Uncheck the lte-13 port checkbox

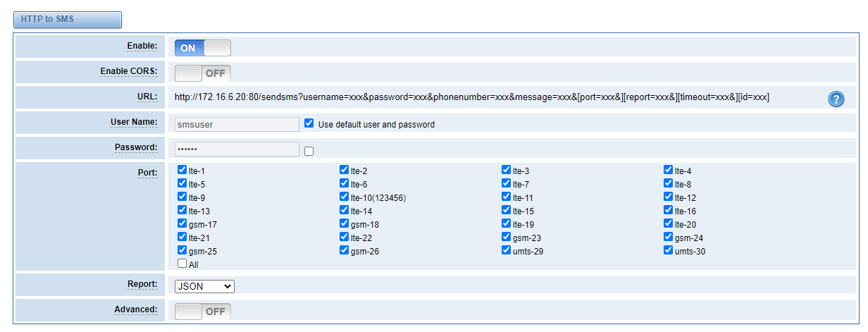pyautogui.click(x=182, y=210)
